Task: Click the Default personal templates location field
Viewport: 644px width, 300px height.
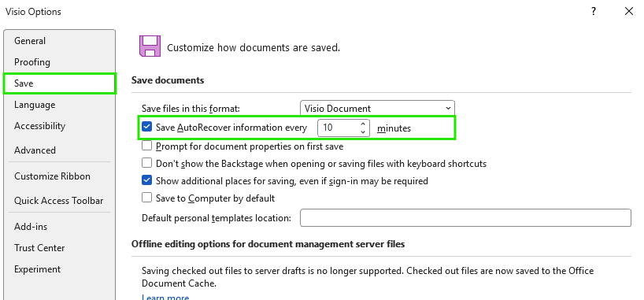Action: [465, 218]
